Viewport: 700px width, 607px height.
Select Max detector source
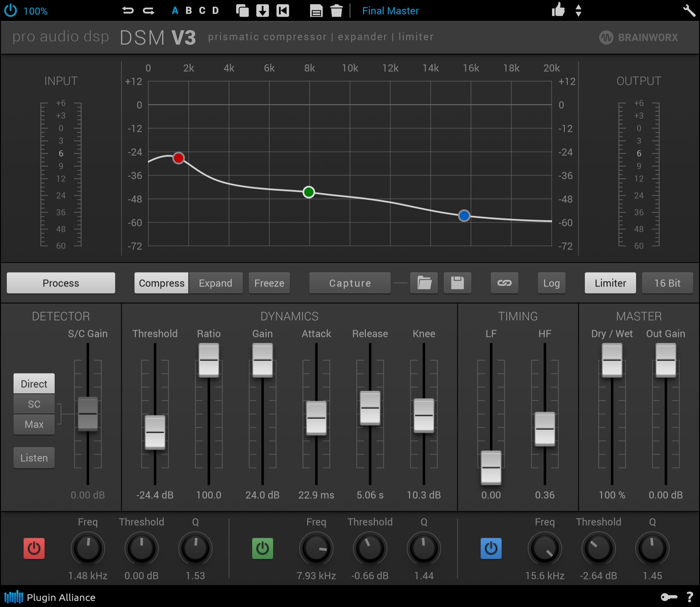click(34, 424)
